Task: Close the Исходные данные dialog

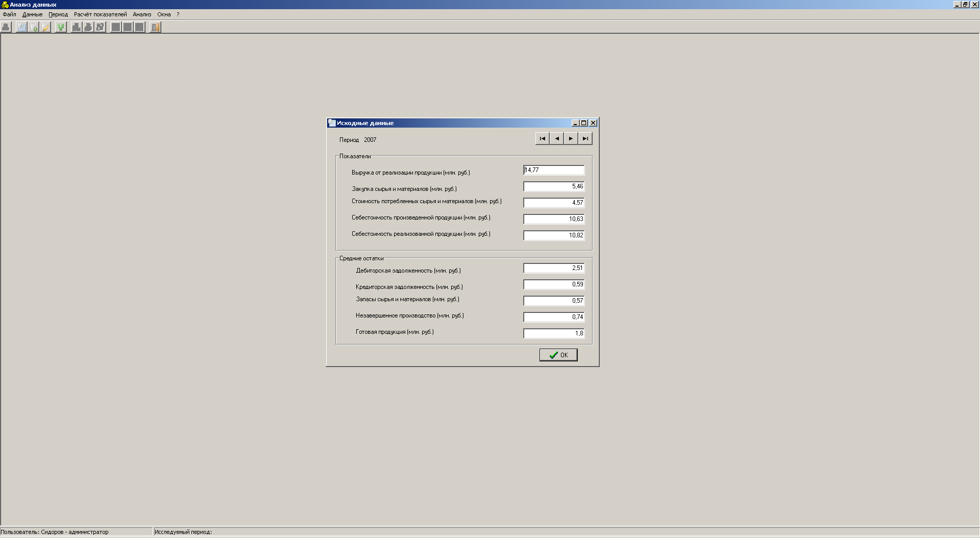Action: pyautogui.click(x=593, y=123)
